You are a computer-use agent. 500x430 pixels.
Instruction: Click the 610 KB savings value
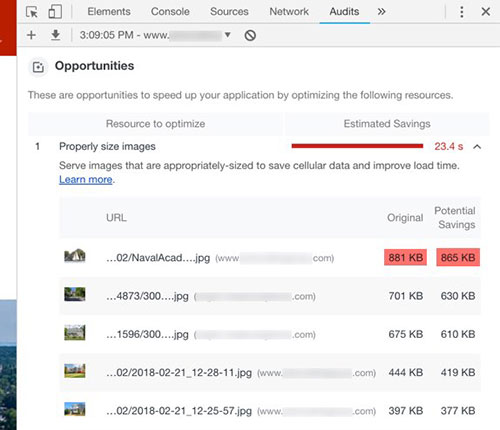(x=458, y=334)
